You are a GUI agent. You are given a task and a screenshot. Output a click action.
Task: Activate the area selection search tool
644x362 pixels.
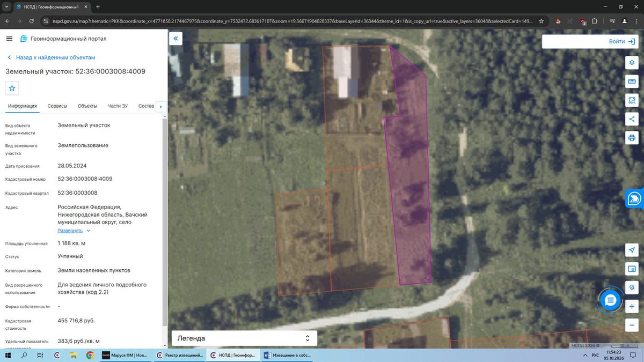[x=632, y=100]
